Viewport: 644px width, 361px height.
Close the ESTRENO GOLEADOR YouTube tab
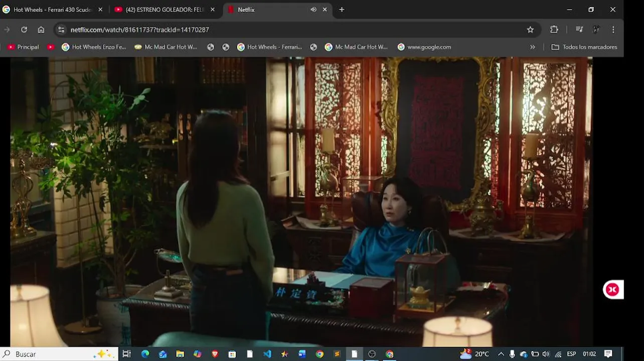tap(213, 10)
